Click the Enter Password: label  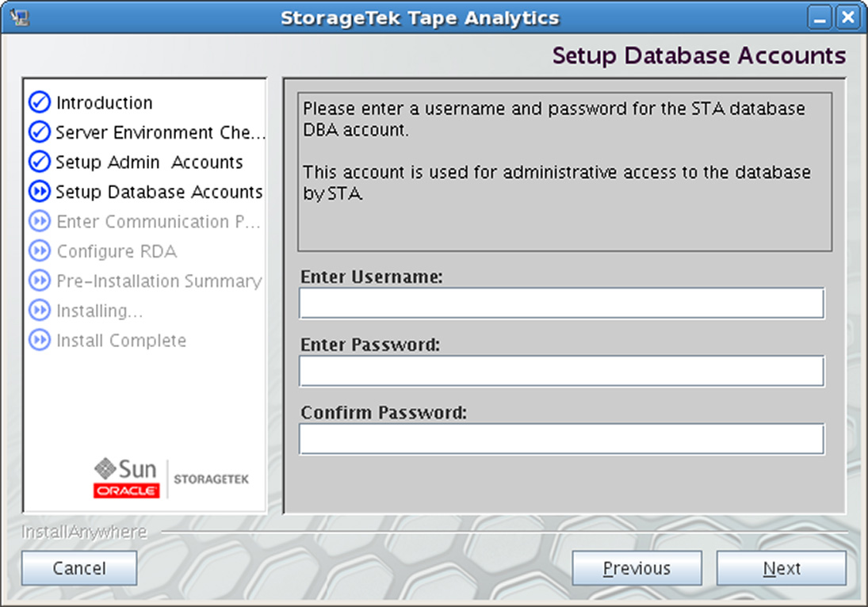[370, 345]
